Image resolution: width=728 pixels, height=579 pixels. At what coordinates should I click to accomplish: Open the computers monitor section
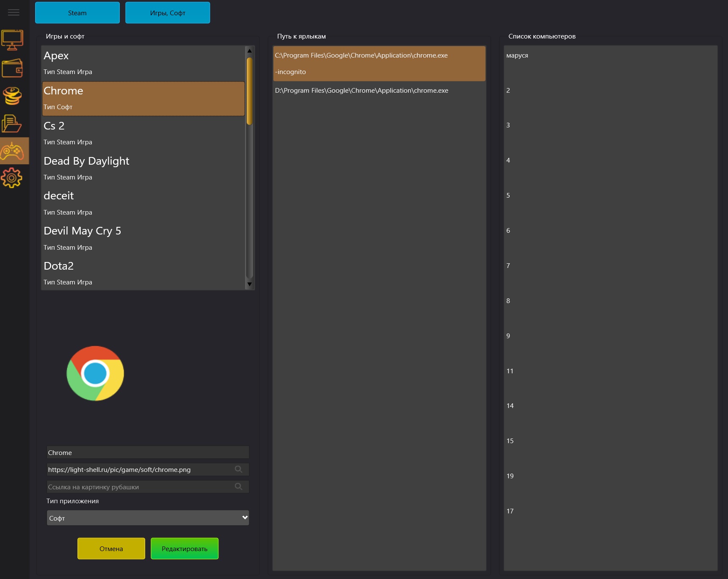pyautogui.click(x=12, y=40)
